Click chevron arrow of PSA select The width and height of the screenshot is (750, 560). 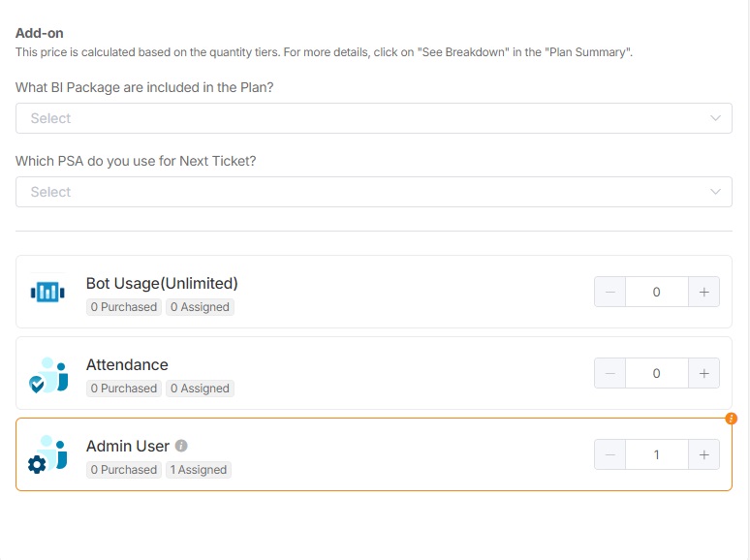click(x=716, y=192)
